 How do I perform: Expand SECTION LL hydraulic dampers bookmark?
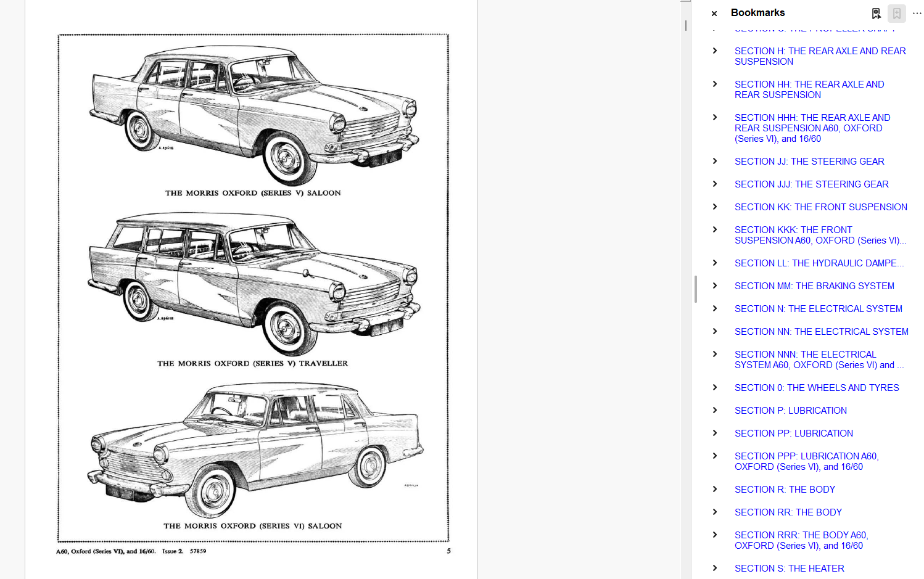point(715,263)
